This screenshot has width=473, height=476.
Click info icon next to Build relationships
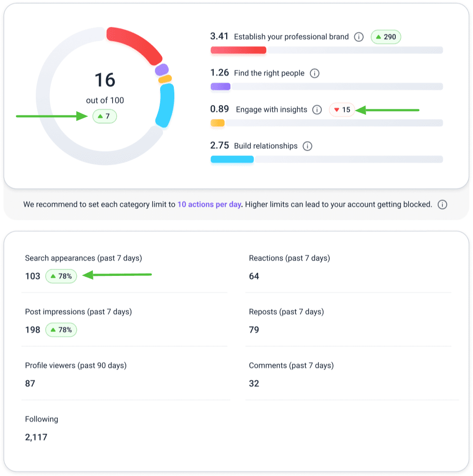pyautogui.click(x=307, y=146)
